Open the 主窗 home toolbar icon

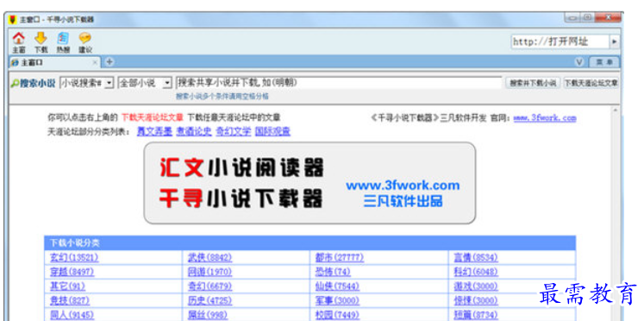pos(18,42)
